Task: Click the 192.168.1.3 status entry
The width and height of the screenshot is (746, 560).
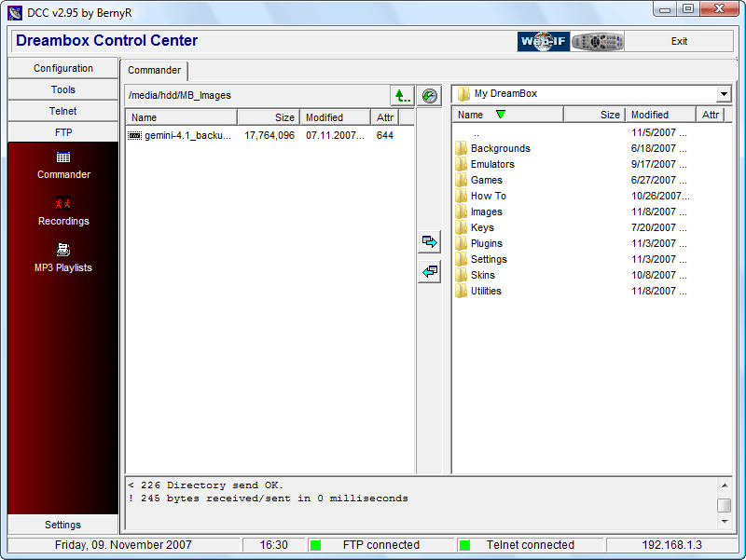Action: point(671,545)
